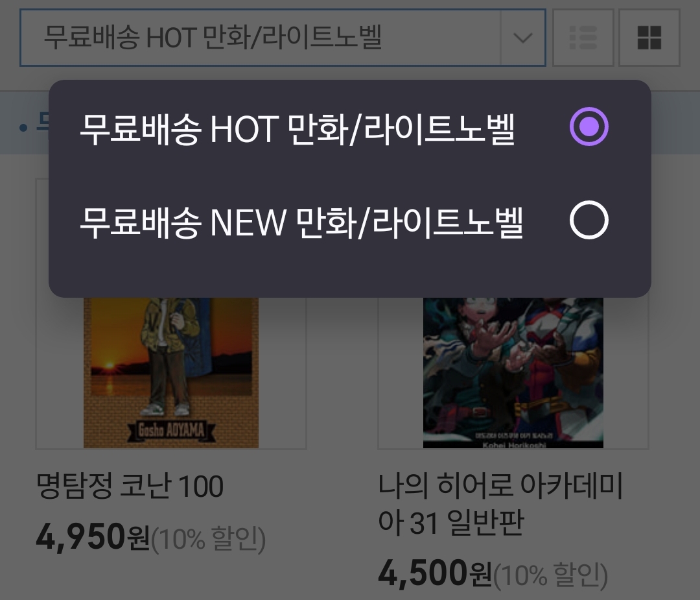Switch to grid view icon
Viewport: 700px width, 600px height.
click(x=649, y=38)
